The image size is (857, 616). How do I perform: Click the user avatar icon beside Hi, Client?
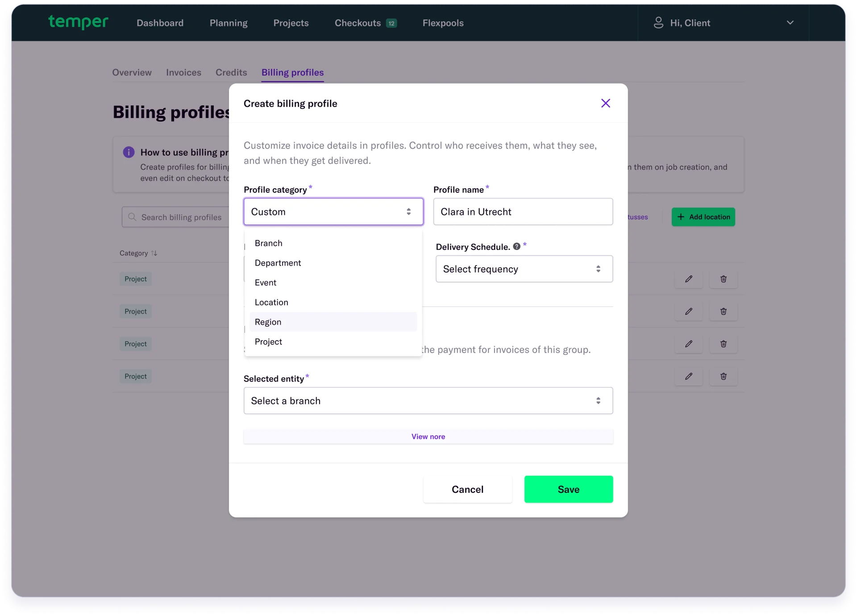(x=658, y=23)
